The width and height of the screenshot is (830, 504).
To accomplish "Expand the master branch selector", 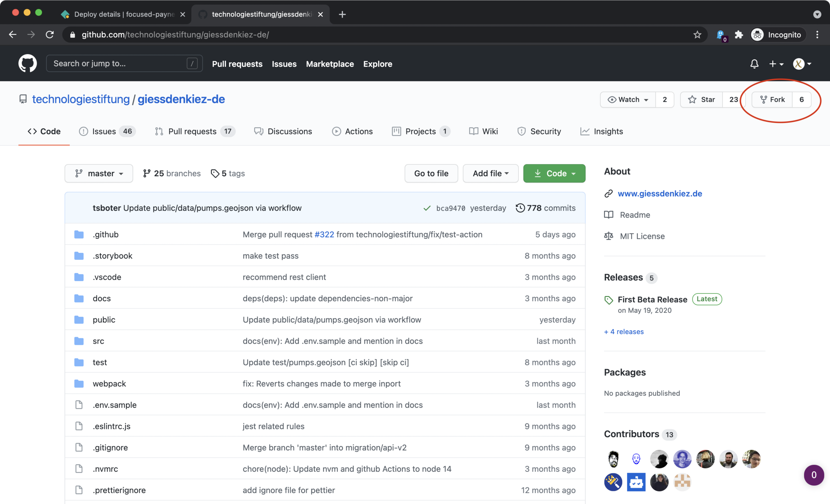I will [x=99, y=174].
